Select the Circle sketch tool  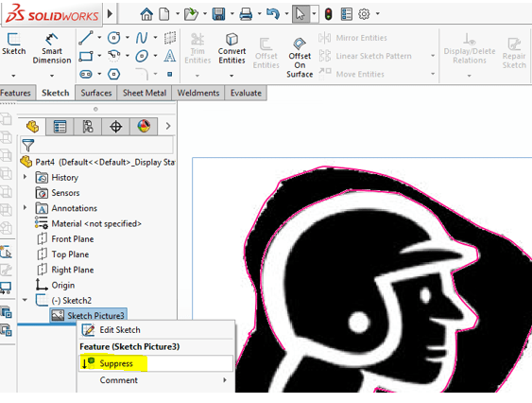[x=114, y=38]
